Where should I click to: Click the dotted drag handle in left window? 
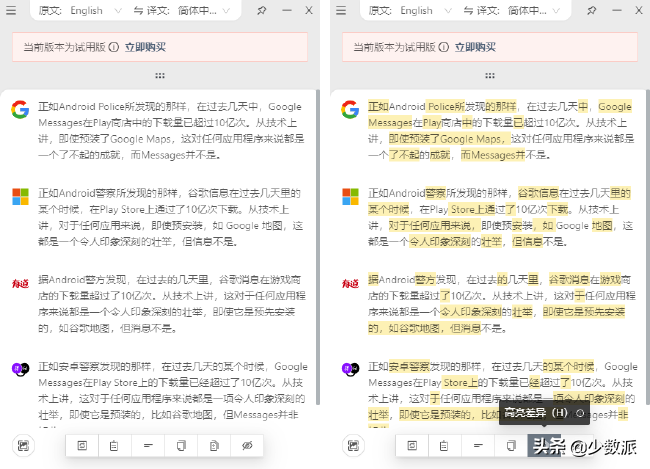click(x=160, y=75)
